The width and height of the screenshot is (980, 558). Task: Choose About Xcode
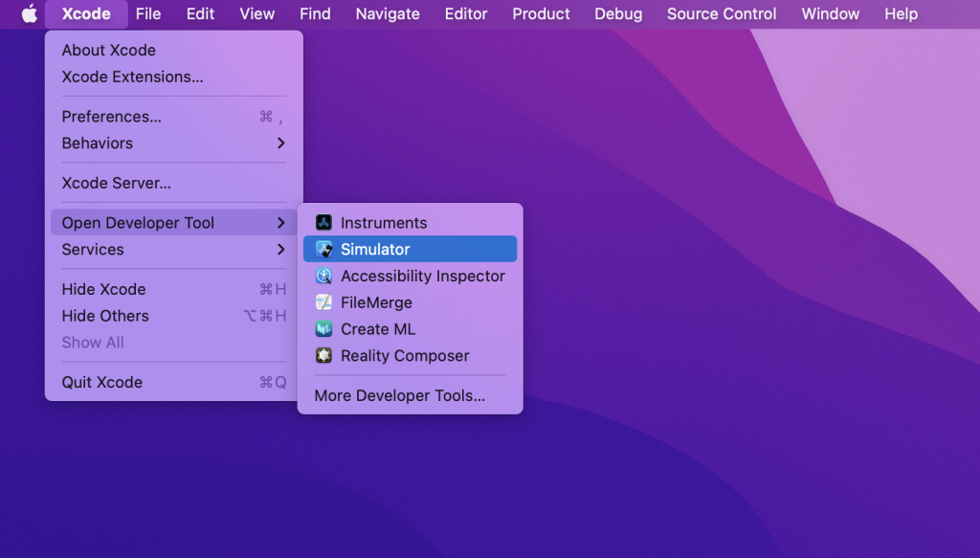point(174,50)
